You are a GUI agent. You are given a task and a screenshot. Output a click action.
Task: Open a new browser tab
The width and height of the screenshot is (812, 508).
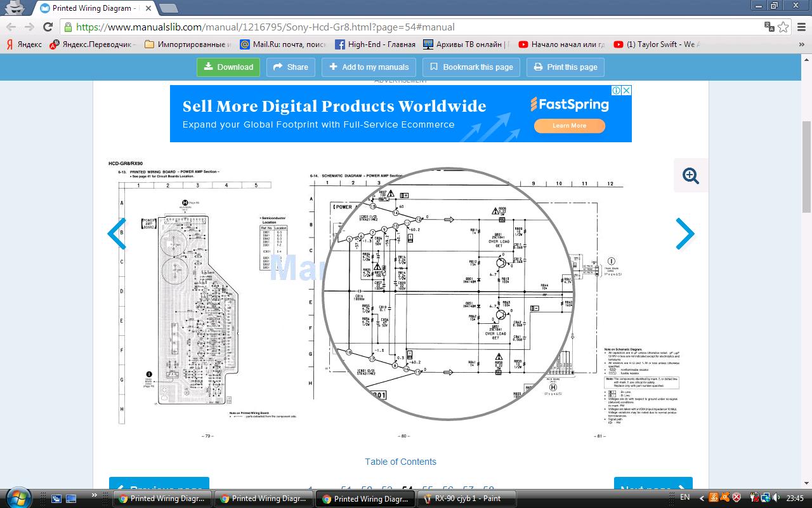pyautogui.click(x=167, y=8)
